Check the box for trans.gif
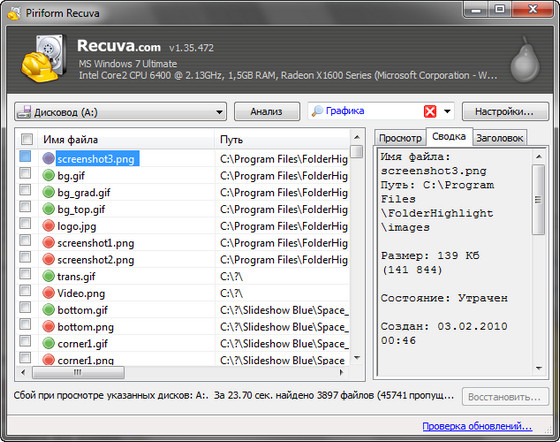The image size is (560, 442). pos(25,274)
